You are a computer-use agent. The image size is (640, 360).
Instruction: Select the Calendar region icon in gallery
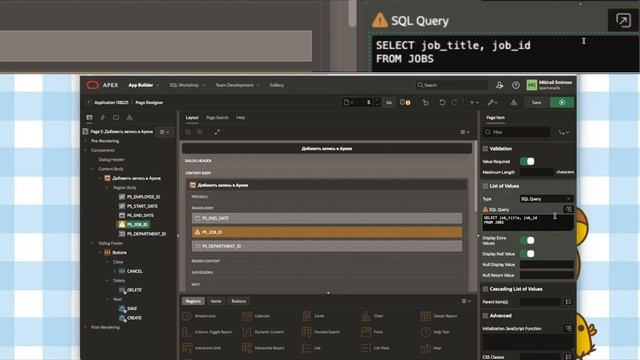(x=247, y=316)
